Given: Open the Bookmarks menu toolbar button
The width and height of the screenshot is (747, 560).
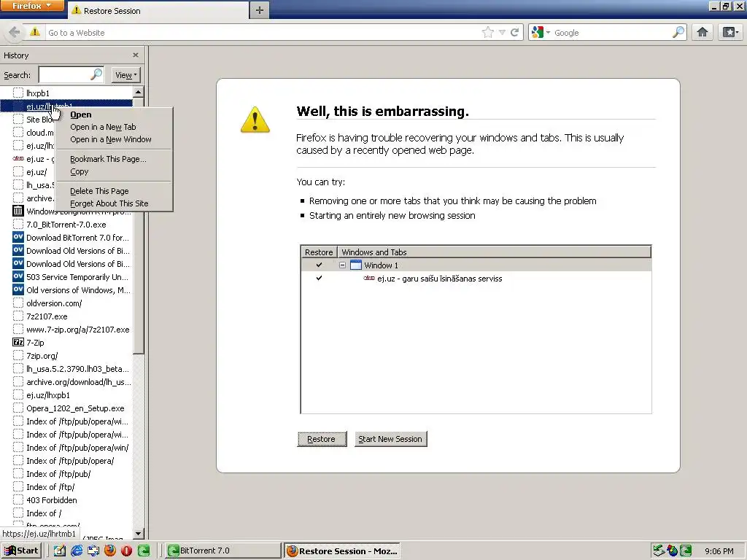Looking at the screenshot, I should (730, 32).
